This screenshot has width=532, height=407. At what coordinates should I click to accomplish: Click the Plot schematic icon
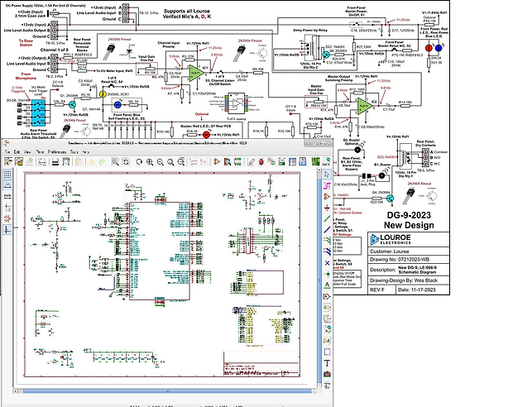pyautogui.click(x=66, y=161)
